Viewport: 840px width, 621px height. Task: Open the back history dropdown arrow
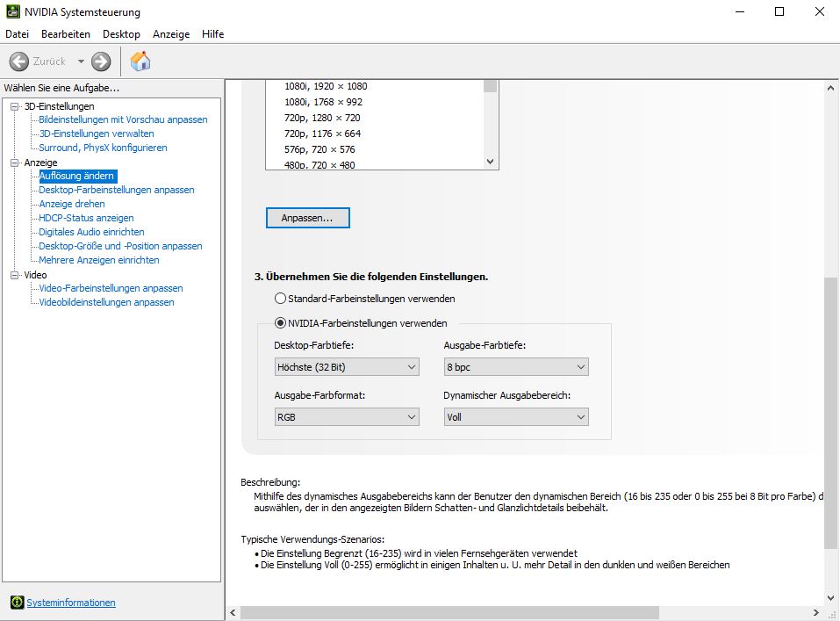coord(81,61)
